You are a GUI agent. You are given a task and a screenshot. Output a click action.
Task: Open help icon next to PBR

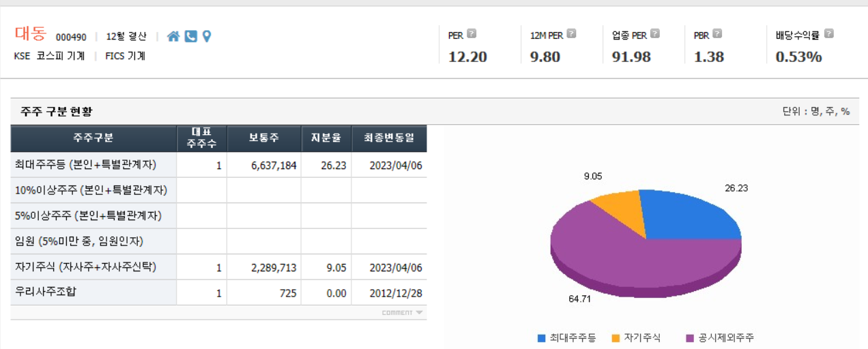click(717, 33)
